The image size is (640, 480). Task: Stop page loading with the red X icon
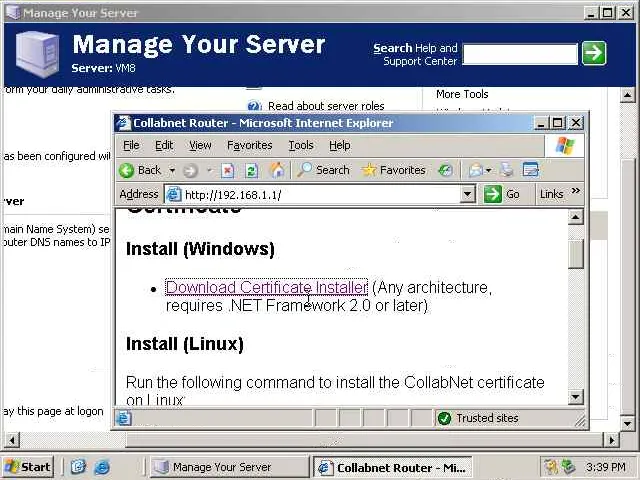(x=227, y=171)
